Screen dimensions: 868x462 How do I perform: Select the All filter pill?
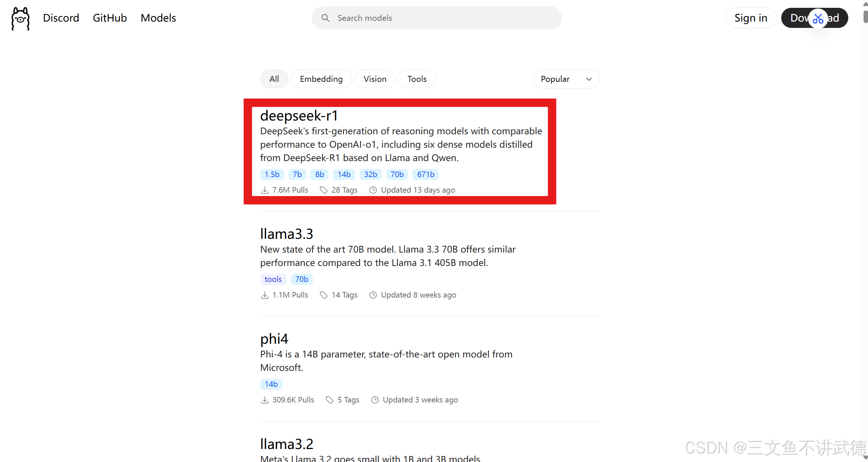[x=274, y=79]
